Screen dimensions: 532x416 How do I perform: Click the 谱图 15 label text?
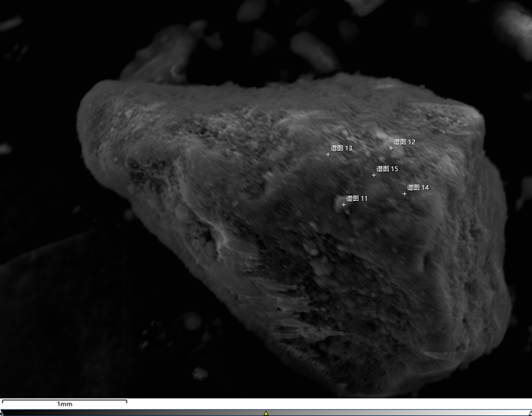pyautogui.click(x=387, y=169)
